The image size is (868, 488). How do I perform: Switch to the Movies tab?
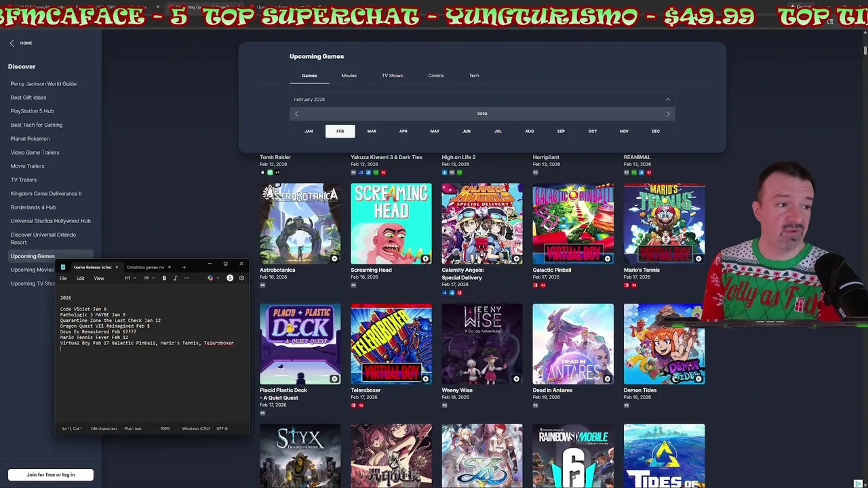[349, 75]
